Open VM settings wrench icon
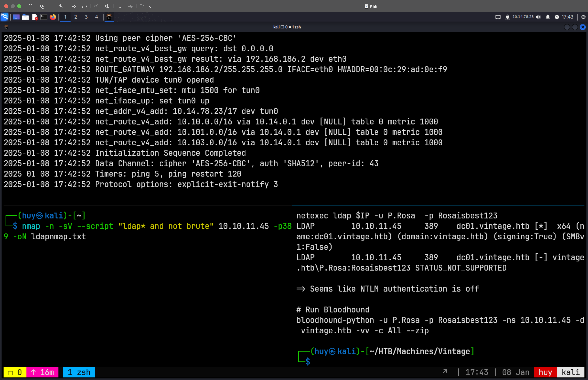This screenshot has width=588, height=380. tap(62, 6)
